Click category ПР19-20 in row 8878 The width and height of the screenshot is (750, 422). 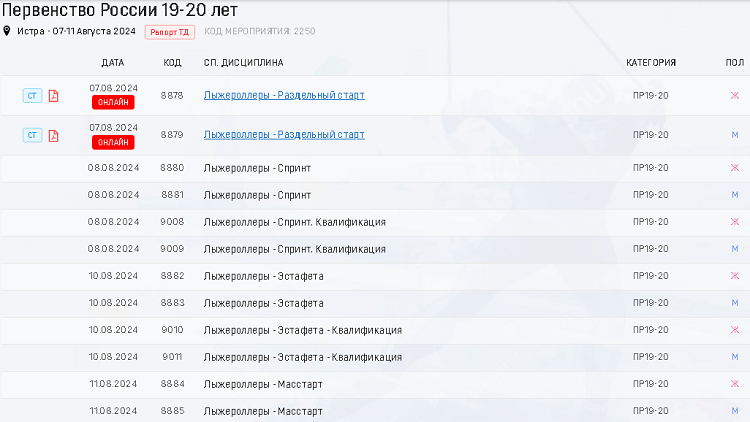651,95
